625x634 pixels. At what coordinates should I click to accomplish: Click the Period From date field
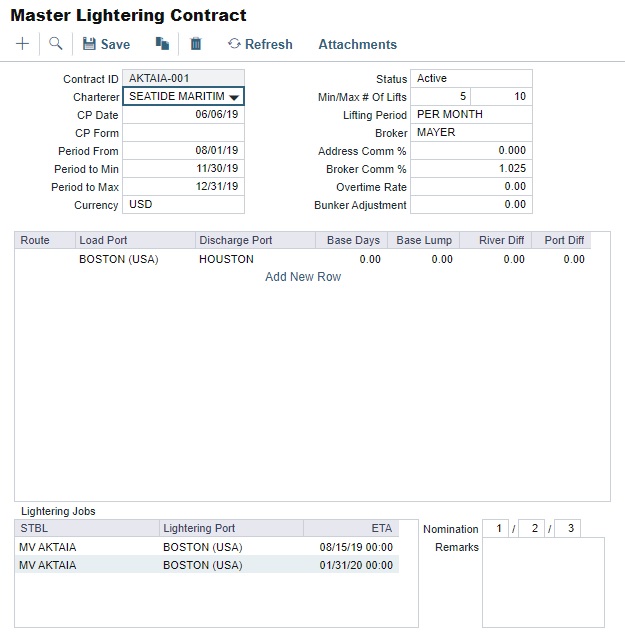(183, 151)
